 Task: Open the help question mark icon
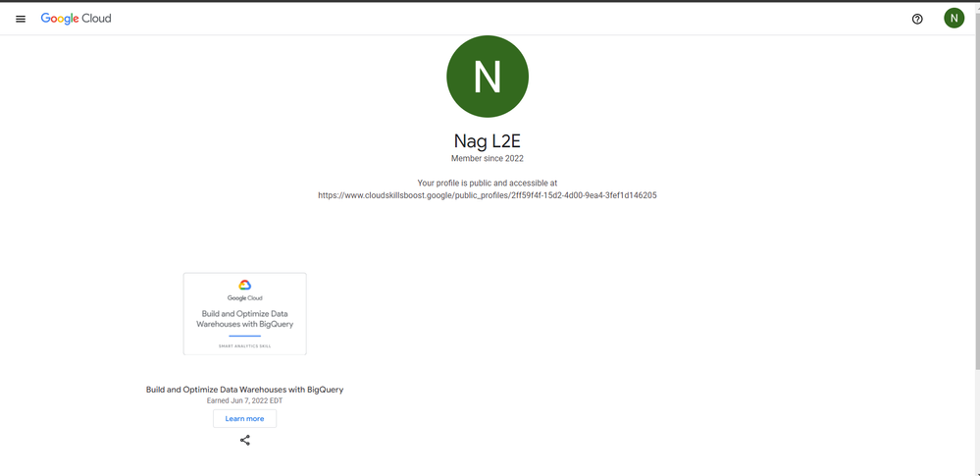(x=917, y=19)
